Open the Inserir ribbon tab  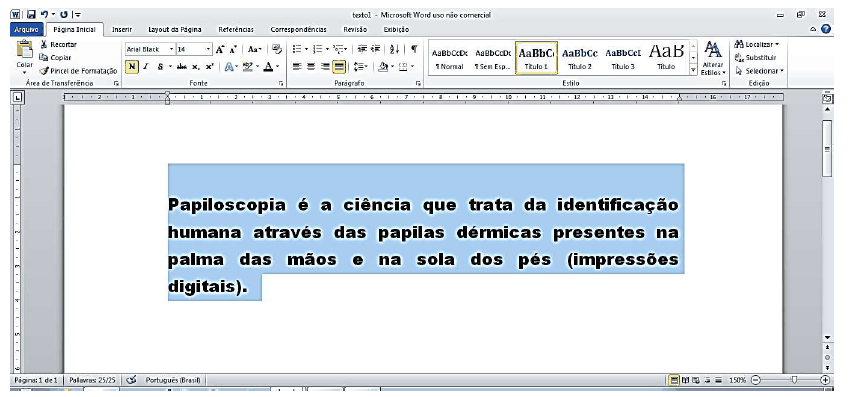122,30
